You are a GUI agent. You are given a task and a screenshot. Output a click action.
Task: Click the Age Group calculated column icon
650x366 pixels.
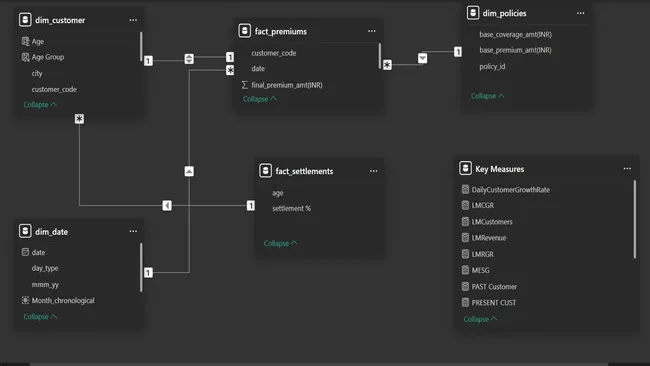(25, 57)
